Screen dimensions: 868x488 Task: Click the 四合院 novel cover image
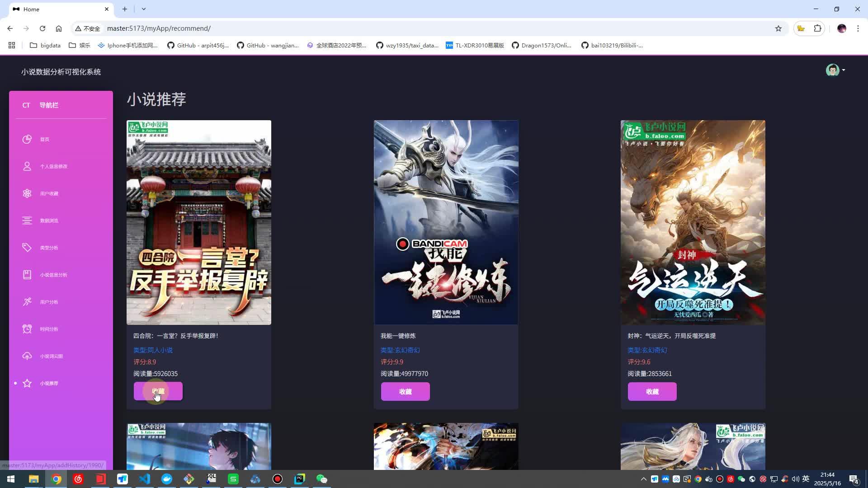(199, 222)
